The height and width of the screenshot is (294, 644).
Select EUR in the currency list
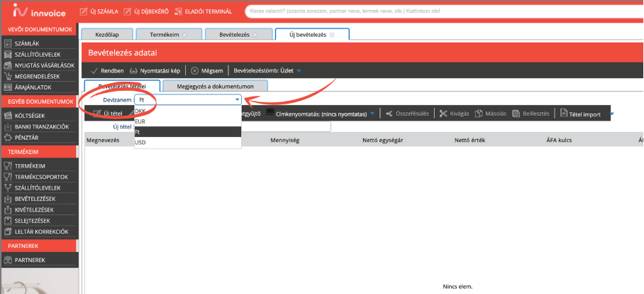[x=140, y=121]
